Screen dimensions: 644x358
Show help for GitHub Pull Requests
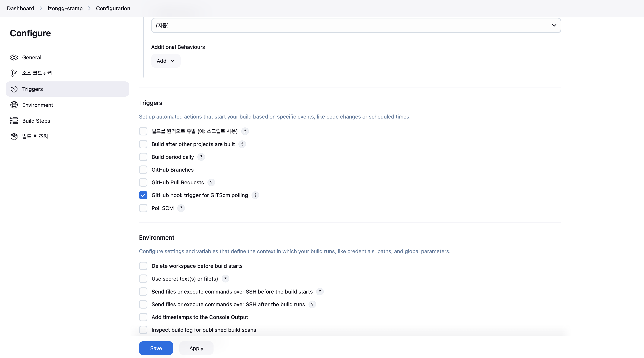[211, 182]
